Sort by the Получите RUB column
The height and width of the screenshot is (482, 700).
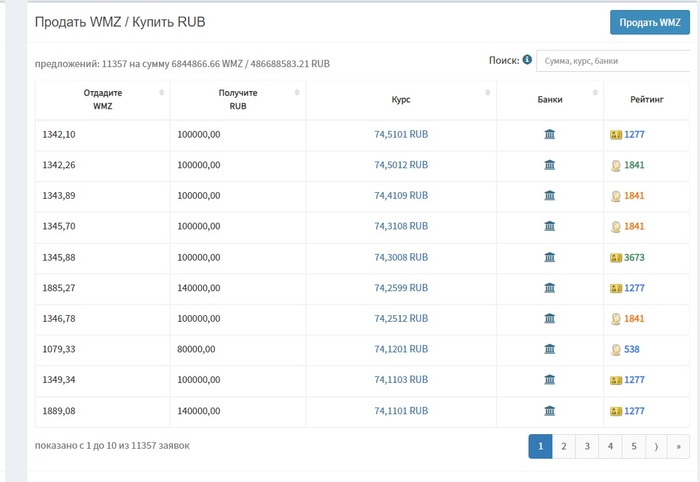(x=238, y=99)
